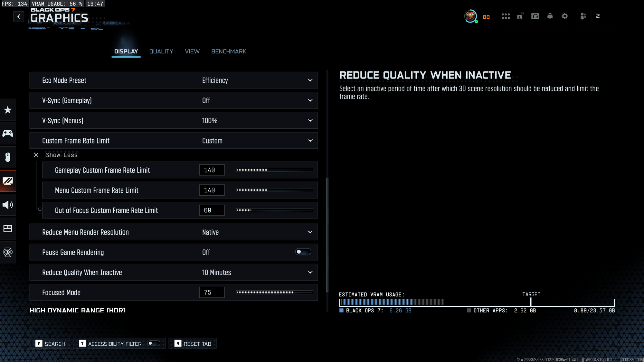Image resolution: width=644 pixels, height=362 pixels.
Task: Open the V-Sync (Gameplay) dropdown
Action: 310,100
